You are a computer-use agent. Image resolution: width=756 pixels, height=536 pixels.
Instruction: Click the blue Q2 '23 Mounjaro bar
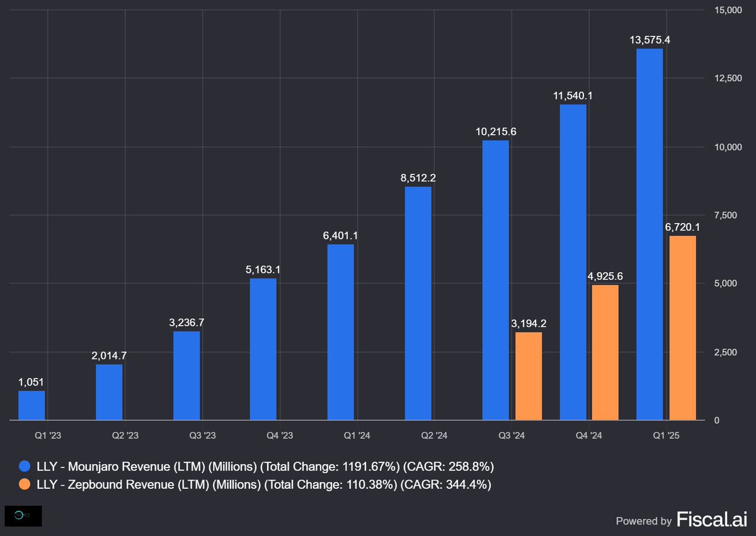(x=109, y=392)
